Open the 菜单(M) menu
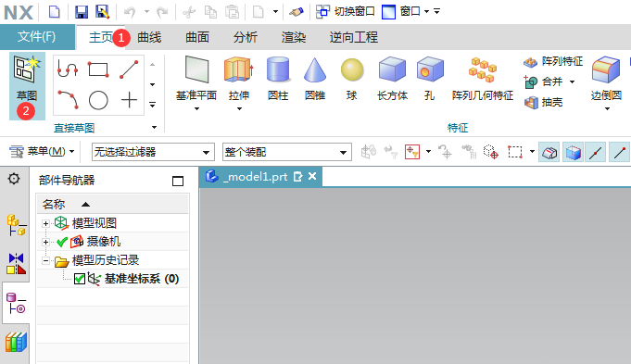631x364 pixels. coord(42,152)
